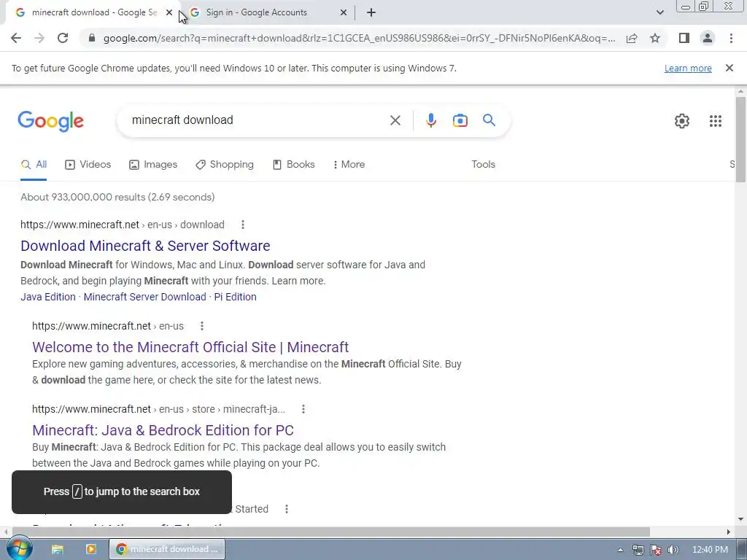This screenshot has width=747, height=560.
Task: Click the horizontal page scrollbar thumb
Action: click(330, 532)
